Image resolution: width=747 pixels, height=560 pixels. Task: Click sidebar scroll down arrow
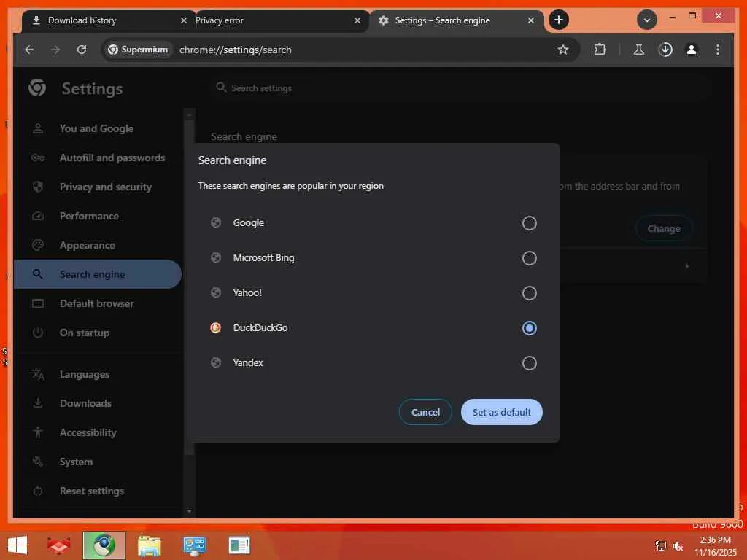(189, 511)
